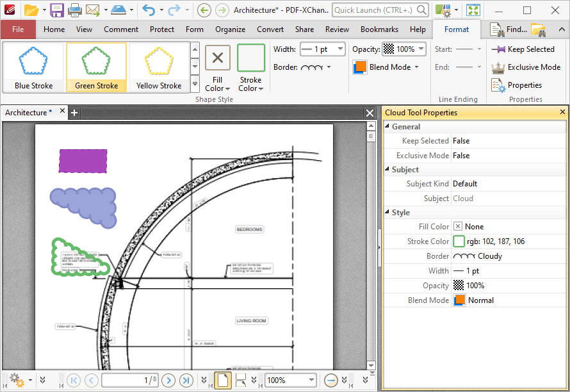Screen dimensions: 570x392
Task: Go to next view with green forward arrow
Action: click(x=222, y=10)
